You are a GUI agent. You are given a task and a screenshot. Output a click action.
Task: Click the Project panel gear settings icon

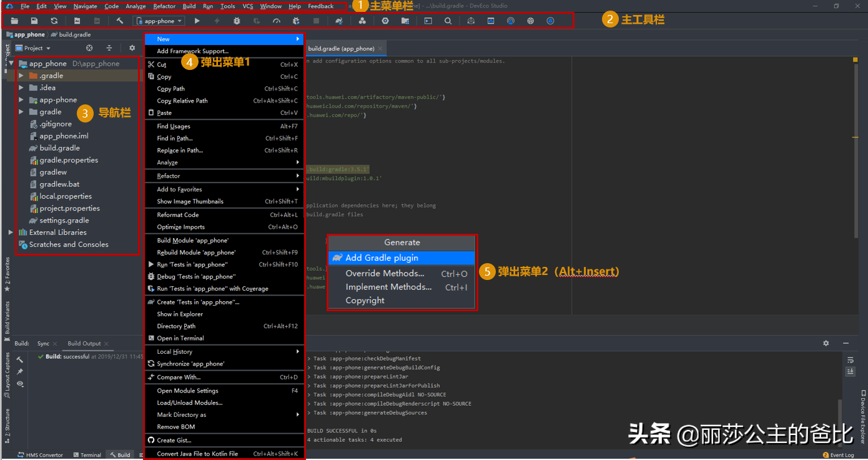coord(132,48)
